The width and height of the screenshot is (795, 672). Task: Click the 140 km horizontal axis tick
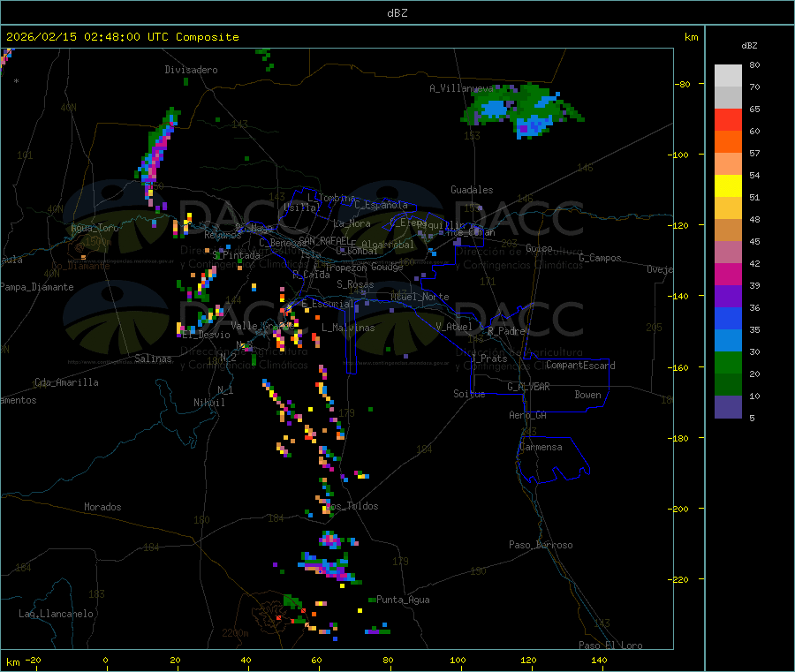coord(599,661)
